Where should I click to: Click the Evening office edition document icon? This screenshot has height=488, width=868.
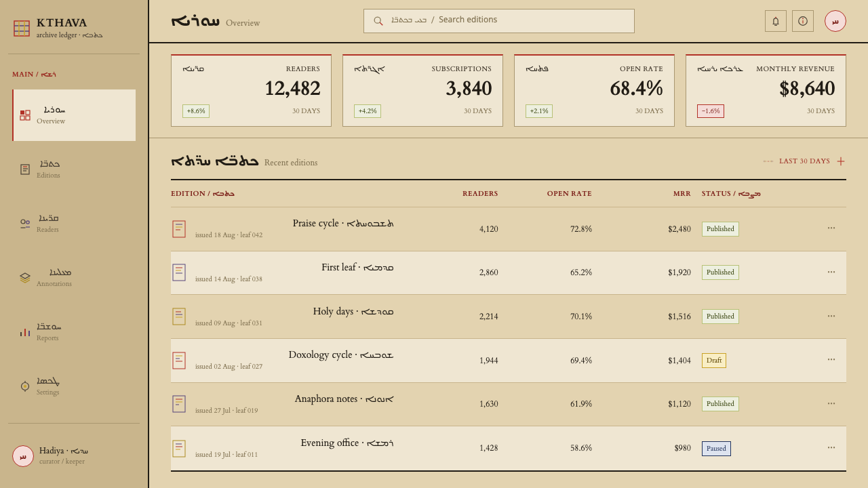(x=179, y=448)
